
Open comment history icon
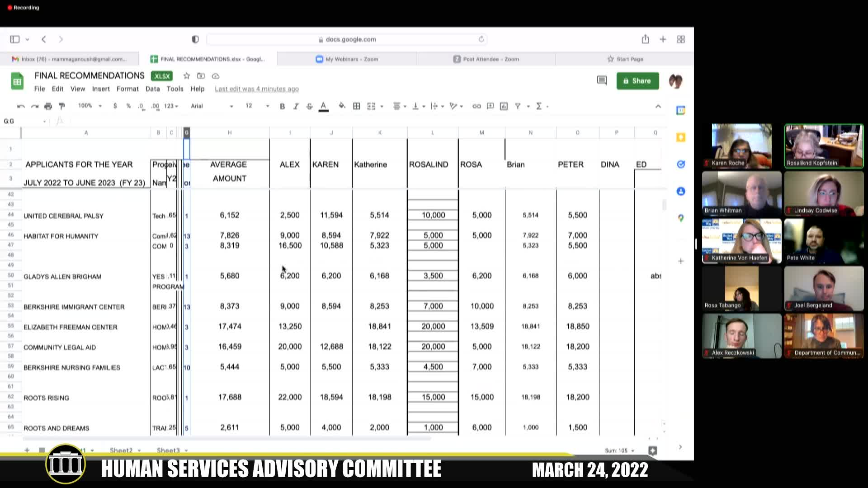tap(601, 80)
